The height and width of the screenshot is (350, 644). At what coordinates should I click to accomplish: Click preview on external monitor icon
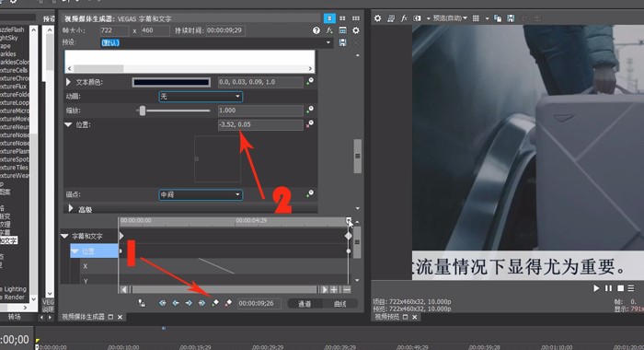[391, 18]
